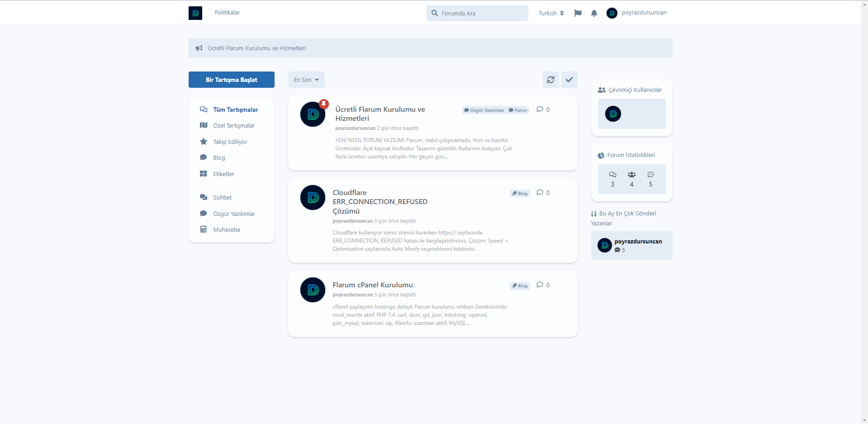Screen dimensions: 868x424
Task: Open the Flarum cPanel Kurulumu discussion
Action: pos(373,285)
